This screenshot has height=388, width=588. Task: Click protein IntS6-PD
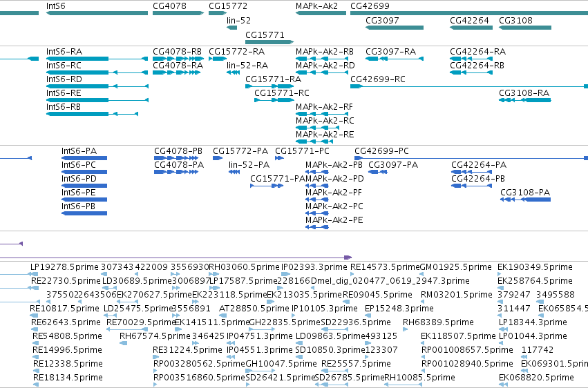click(x=79, y=179)
